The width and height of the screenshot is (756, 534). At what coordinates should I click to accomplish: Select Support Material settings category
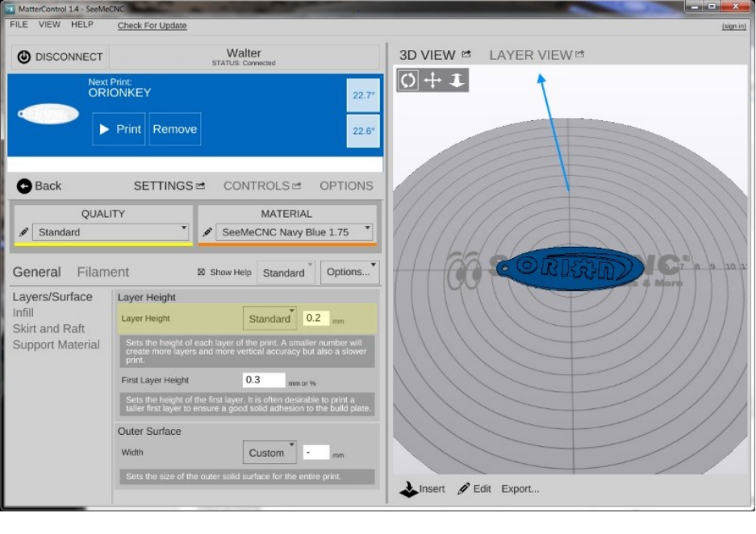tap(56, 345)
